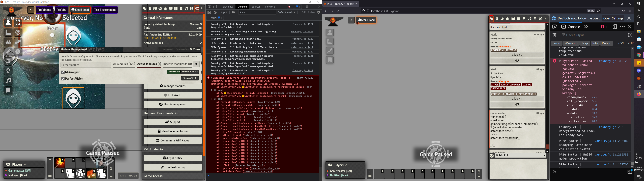Open the Lighting Controls lightbulb tool

(x=8, y=71)
